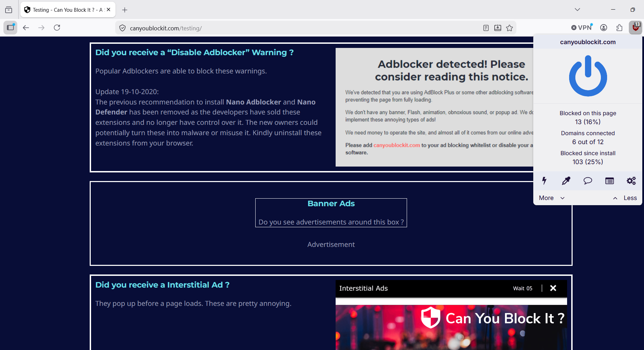Close the Testing tab

109,10
